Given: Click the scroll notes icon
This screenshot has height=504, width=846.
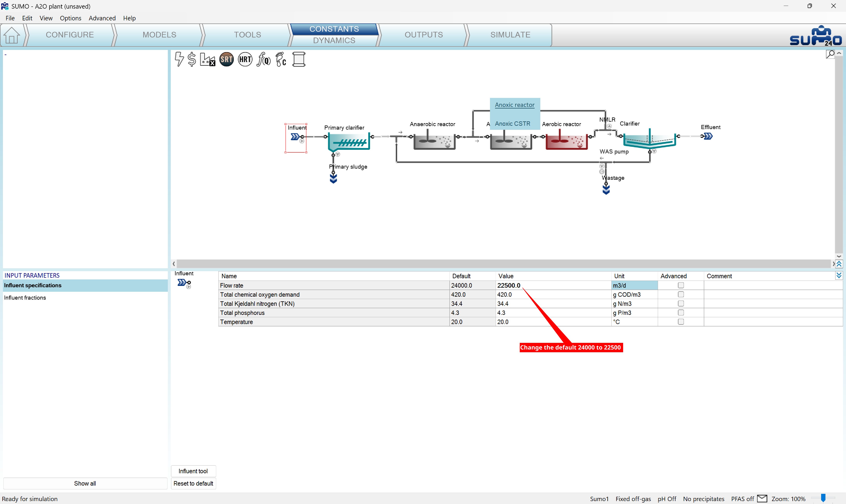Looking at the screenshot, I should tap(299, 60).
